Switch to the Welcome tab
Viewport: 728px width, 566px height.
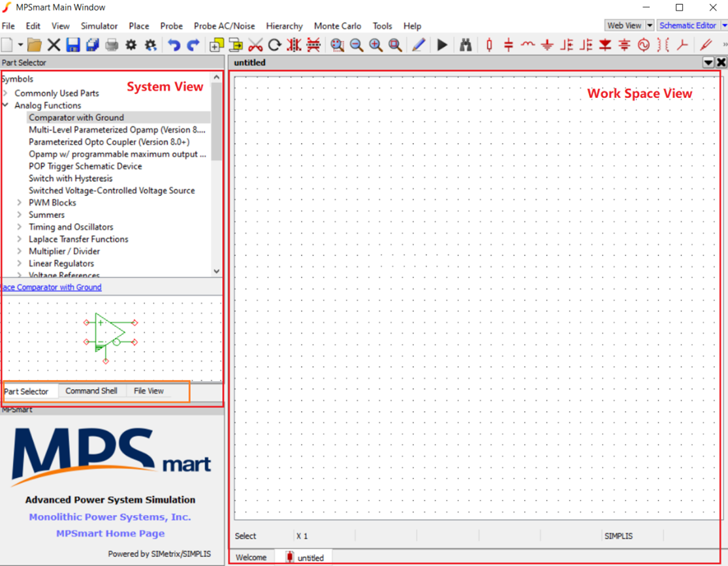(x=251, y=557)
